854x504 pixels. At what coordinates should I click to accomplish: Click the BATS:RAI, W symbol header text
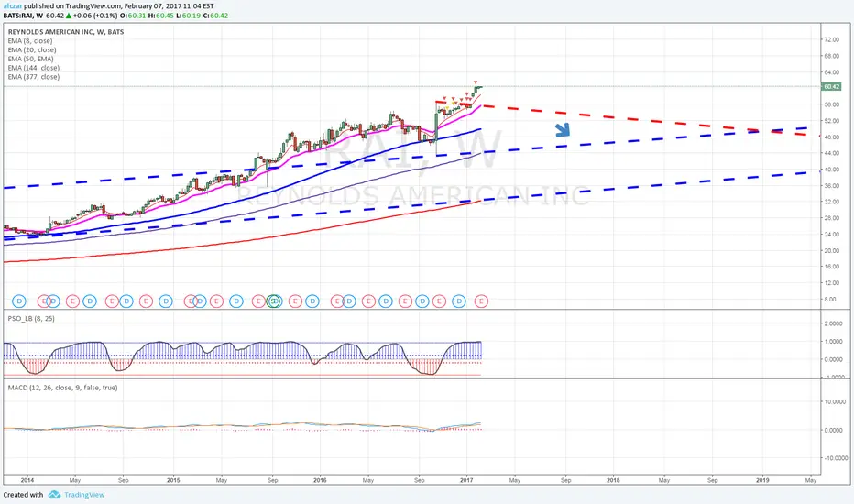click(x=23, y=16)
